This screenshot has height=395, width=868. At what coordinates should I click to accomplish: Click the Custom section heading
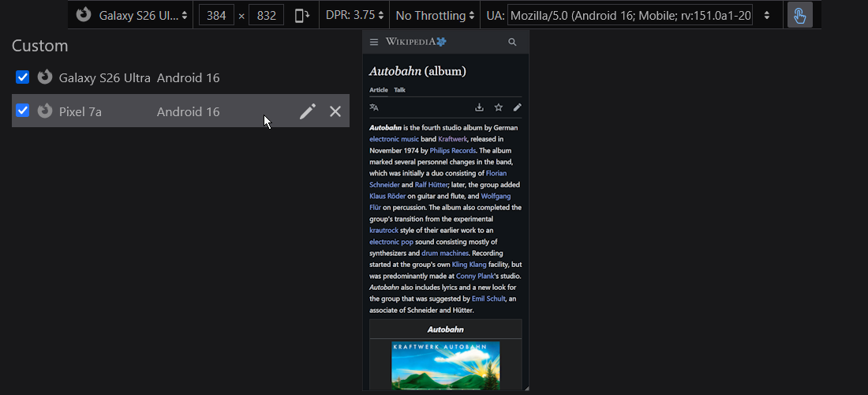tap(40, 46)
